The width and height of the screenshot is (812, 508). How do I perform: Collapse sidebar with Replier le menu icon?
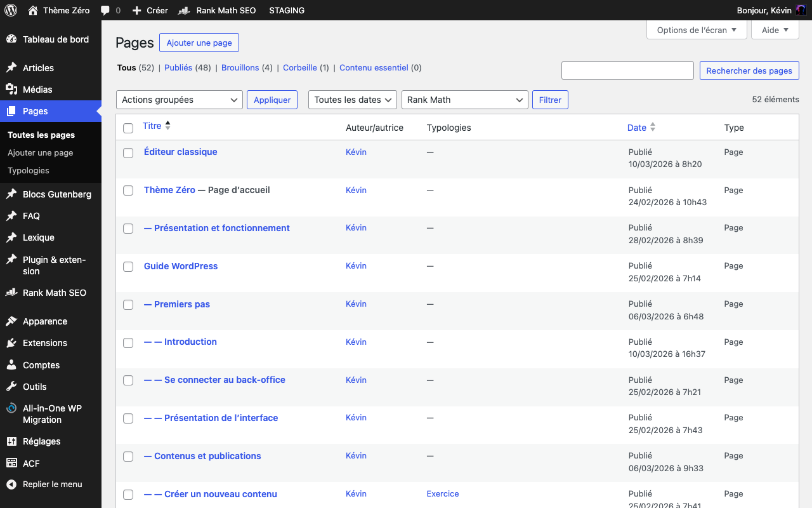click(11, 485)
